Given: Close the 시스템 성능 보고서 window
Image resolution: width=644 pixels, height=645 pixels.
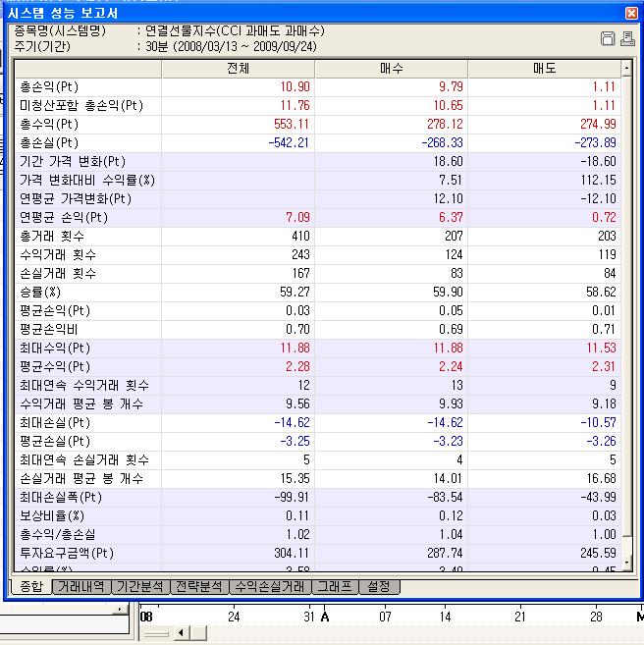Looking at the screenshot, I should (x=629, y=13).
